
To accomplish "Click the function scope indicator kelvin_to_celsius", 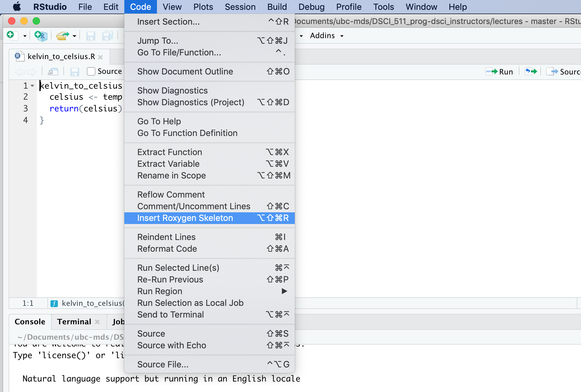I will pyautogui.click(x=88, y=303).
